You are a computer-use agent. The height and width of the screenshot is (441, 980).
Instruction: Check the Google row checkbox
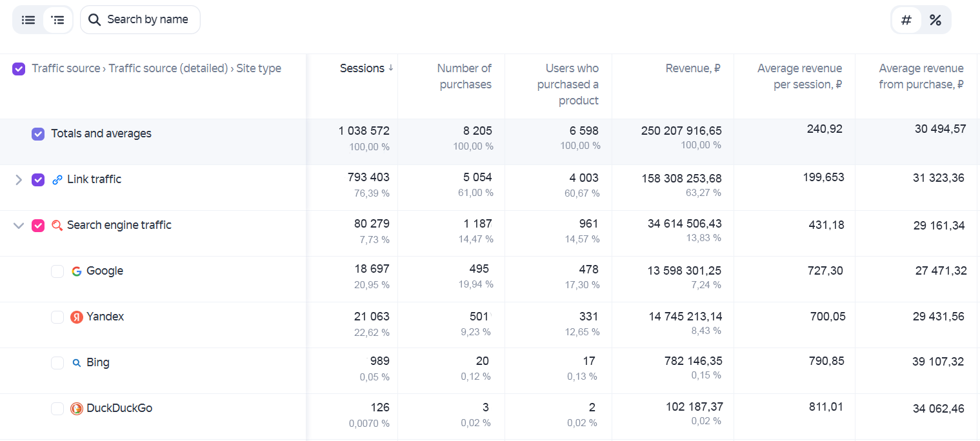[x=57, y=271]
